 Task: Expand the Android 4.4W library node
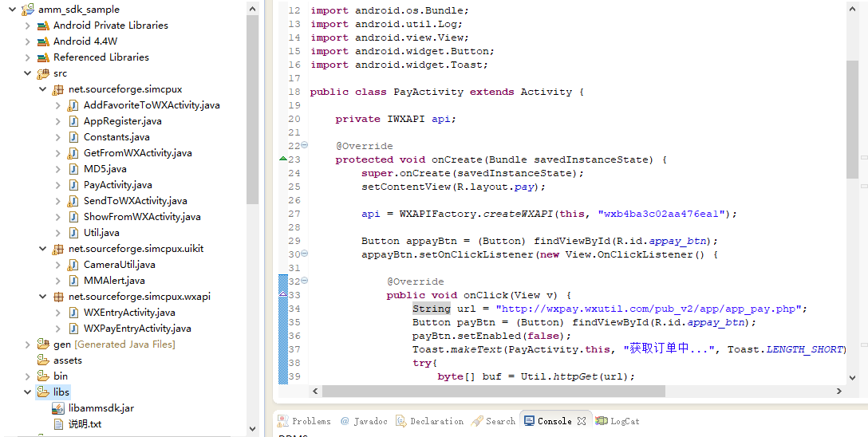[27, 41]
